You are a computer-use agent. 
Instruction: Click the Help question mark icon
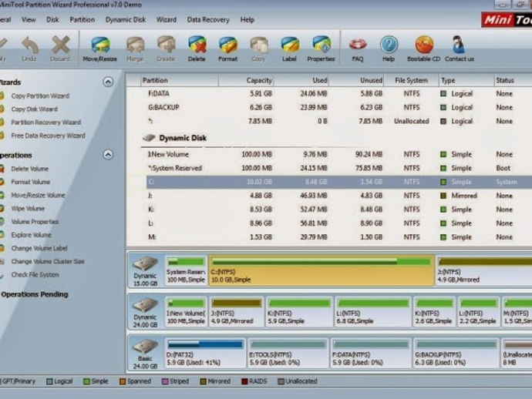click(x=389, y=45)
